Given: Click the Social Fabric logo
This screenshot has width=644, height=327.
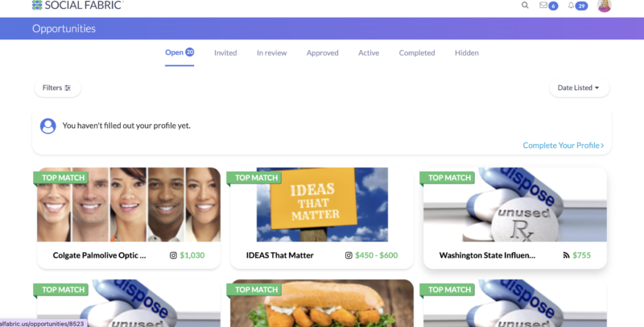Looking at the screenshot, I should click(x=77, y=5).
